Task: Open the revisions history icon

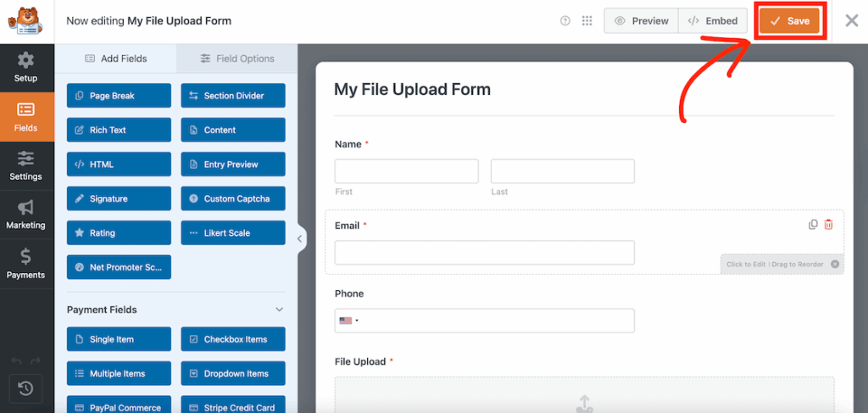Action: point(26,388)
